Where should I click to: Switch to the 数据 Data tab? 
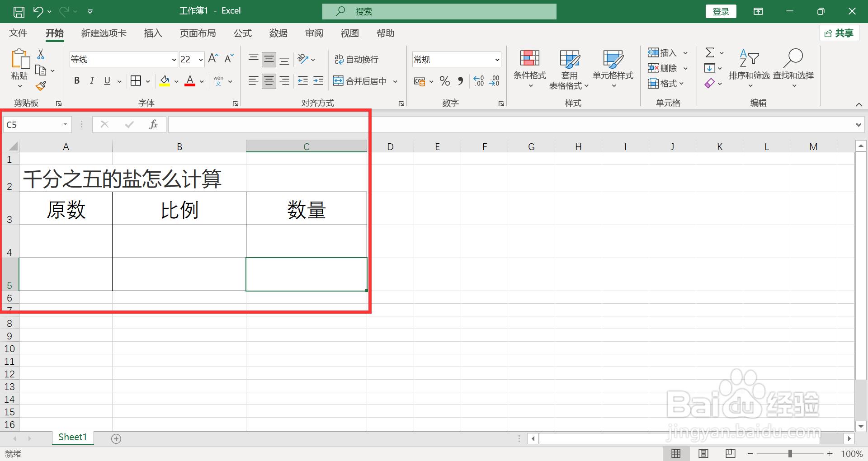[278, 33]
